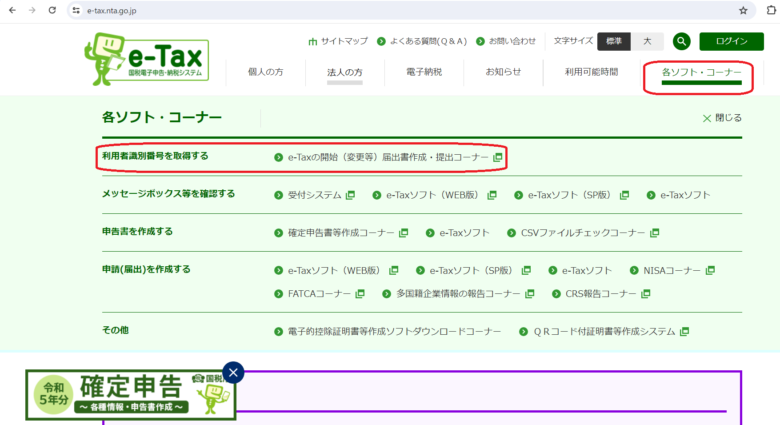Click external icon beside QRコード付証明書等作成システム
Viewport: 780px width, 425px height.
[x=684, y=331]
